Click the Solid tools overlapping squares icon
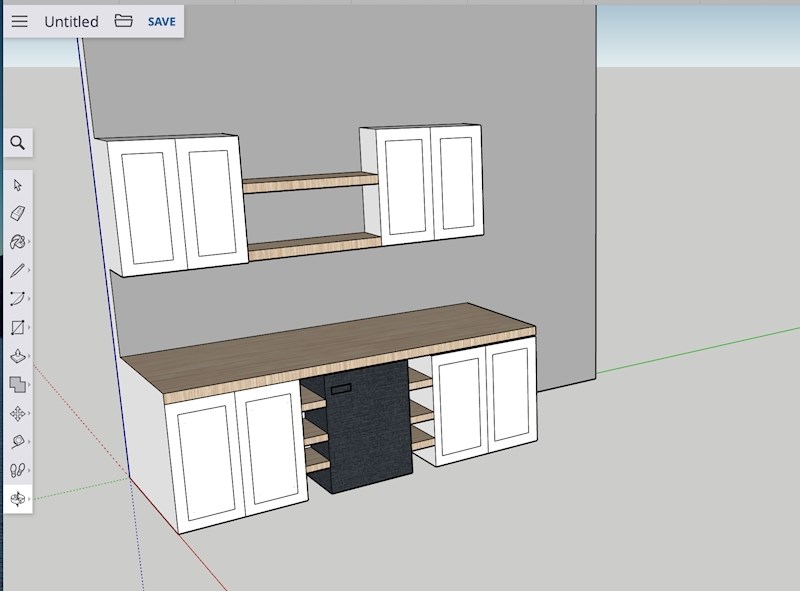800x591 pixels. point(17,384)
